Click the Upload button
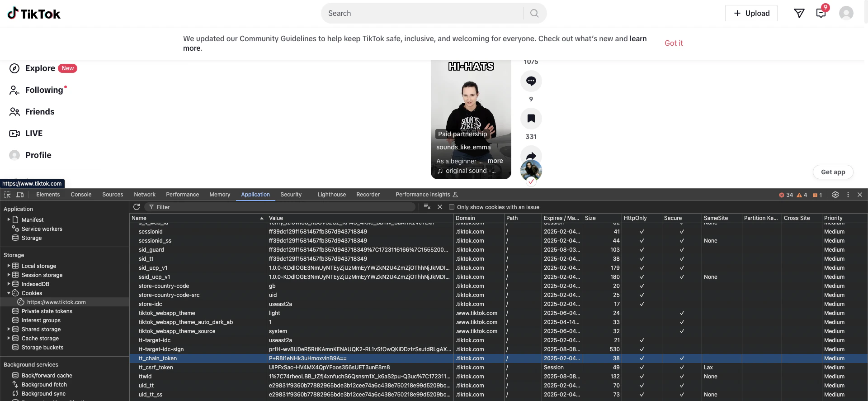The width and height of the screenshot is (868, 401). click(x=751, y=13)
